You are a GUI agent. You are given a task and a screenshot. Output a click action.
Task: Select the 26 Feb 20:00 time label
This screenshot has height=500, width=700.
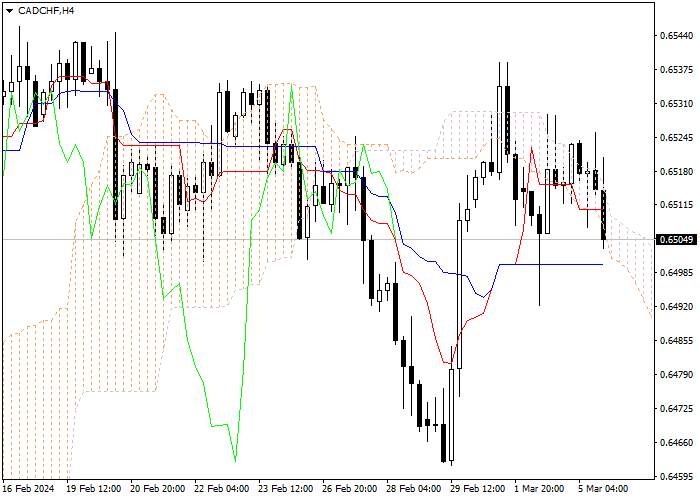350,489
